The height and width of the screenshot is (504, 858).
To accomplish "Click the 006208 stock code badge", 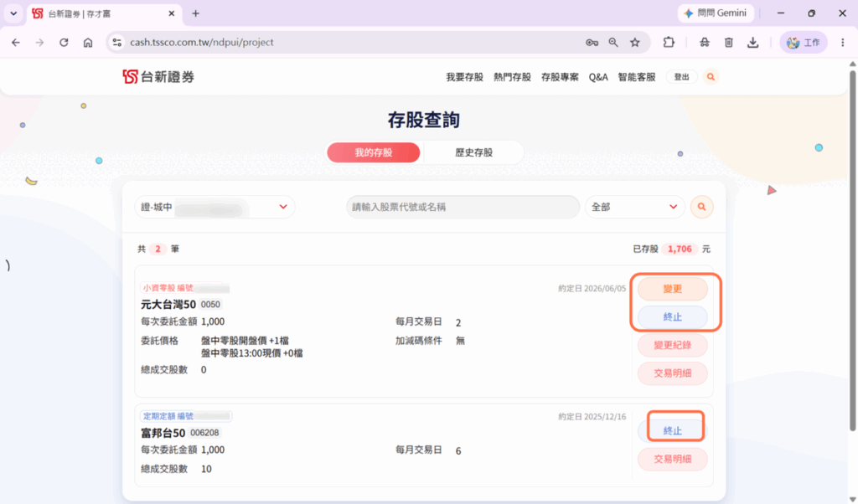I will coord(204,433).
